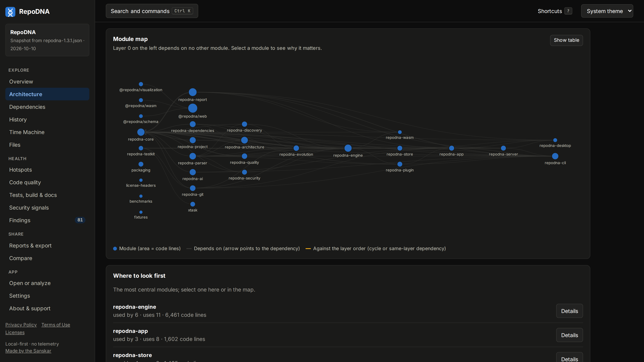Open Details for repodna-engine
The width and height of the screenshot is (644, 362).
point(569,311)
